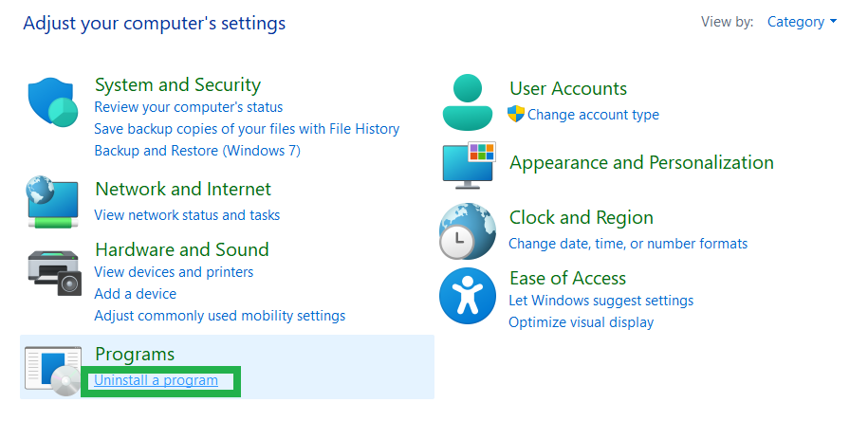Choose Add a device link
The width and height of the screenshot is (868, 421).
(x=135, y=294)
